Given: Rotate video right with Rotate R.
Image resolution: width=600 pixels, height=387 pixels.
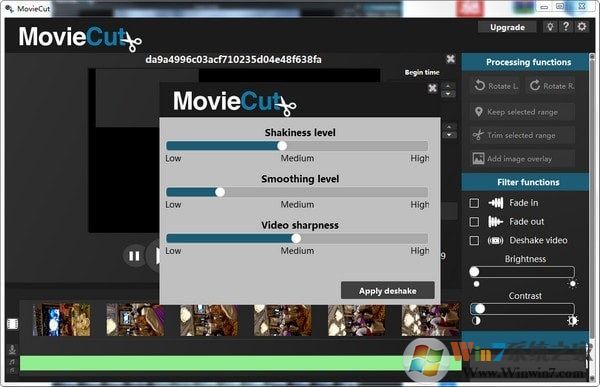Looking at the screenshot, I should (550, 86).
